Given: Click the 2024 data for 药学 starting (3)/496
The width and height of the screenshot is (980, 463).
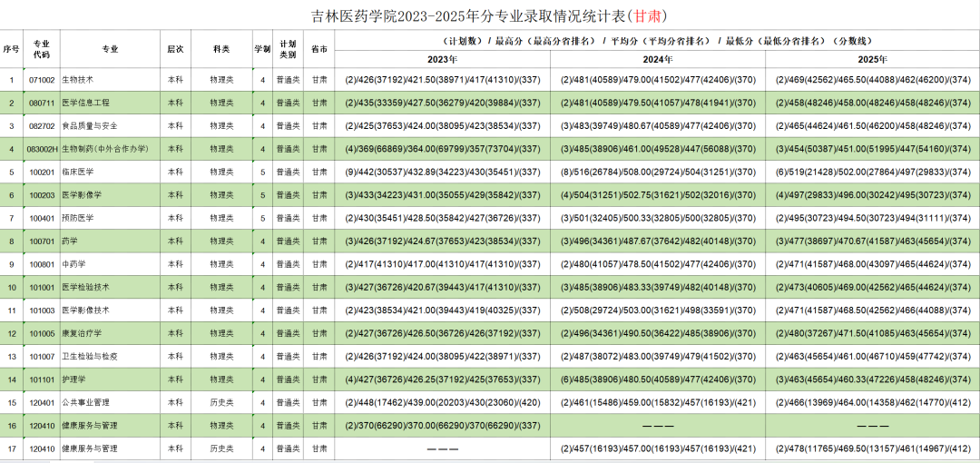Looking at the screenshot, I should click(658, 241).
